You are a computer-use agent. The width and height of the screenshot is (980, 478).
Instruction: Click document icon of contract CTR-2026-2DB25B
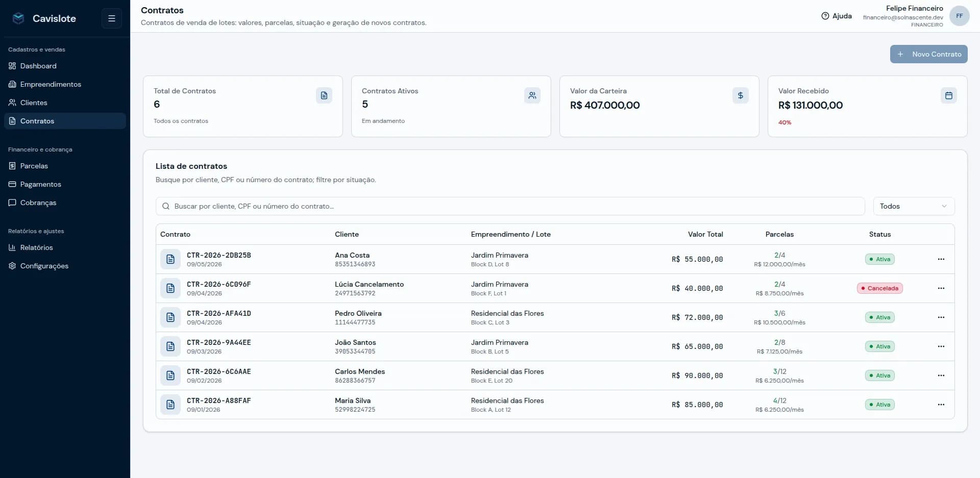[170, 259]
